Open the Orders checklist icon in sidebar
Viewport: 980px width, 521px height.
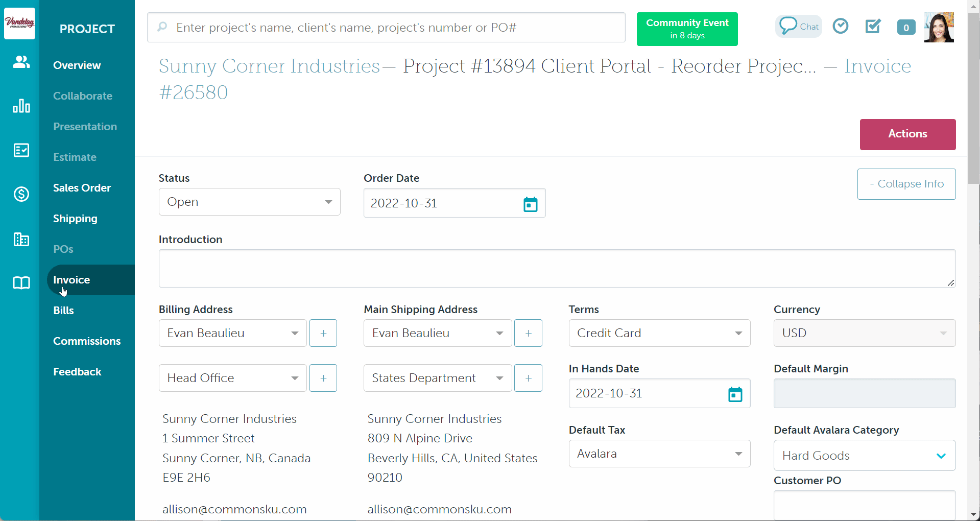(x=20, y=150)
